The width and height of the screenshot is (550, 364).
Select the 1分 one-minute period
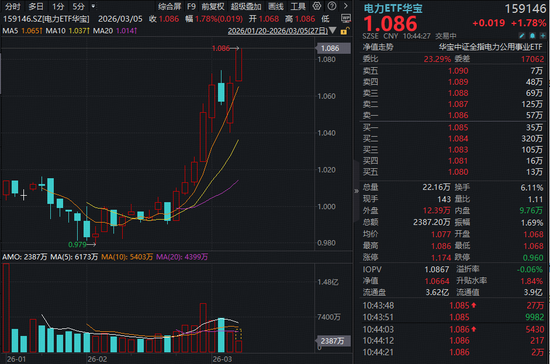(58, 6)
